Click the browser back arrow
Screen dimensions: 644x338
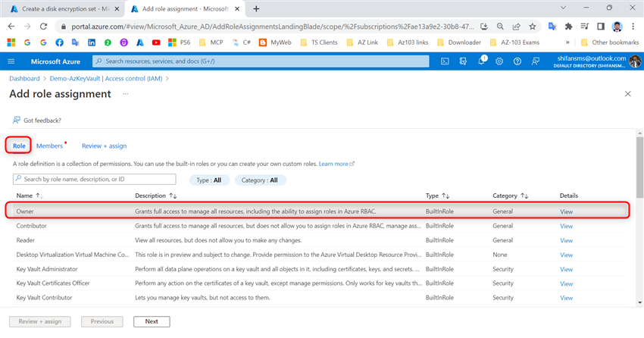tap(11, 27)
